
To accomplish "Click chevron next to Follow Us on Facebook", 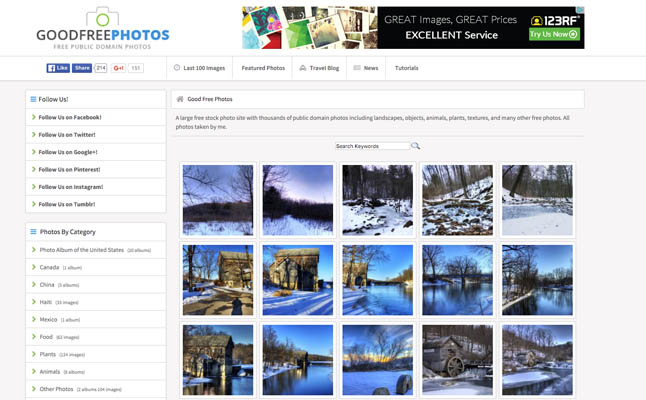I will point(33,117).
